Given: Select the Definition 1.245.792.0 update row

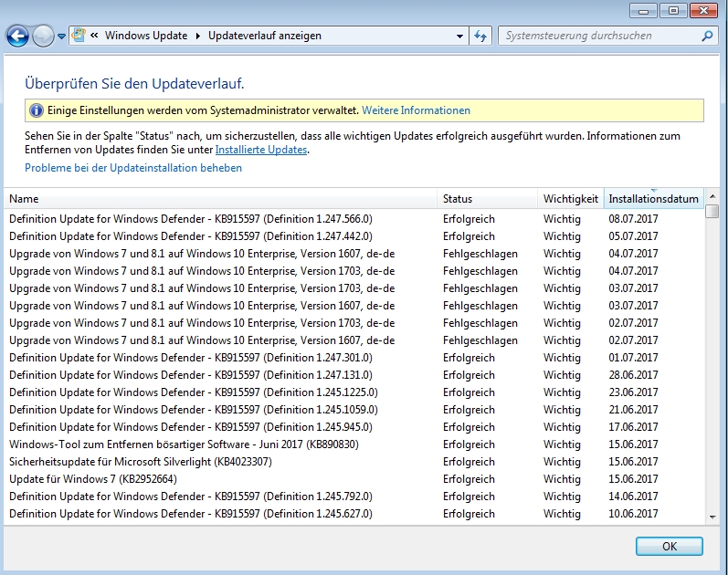Looking at the screenshot, I should click(355, 497).
